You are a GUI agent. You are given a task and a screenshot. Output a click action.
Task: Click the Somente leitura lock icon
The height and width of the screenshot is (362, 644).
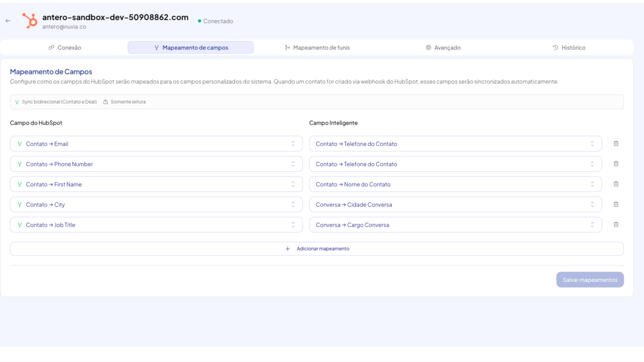click(105, 102)
